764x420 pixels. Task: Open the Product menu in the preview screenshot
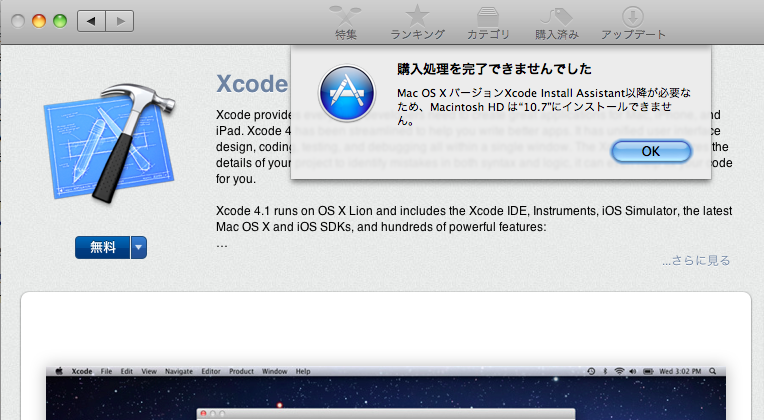point(242,371)
